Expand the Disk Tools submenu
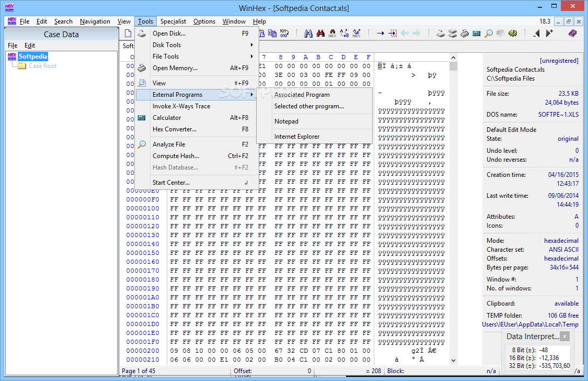Viewport: 588px width, 381px height. (x=197, y=44)
